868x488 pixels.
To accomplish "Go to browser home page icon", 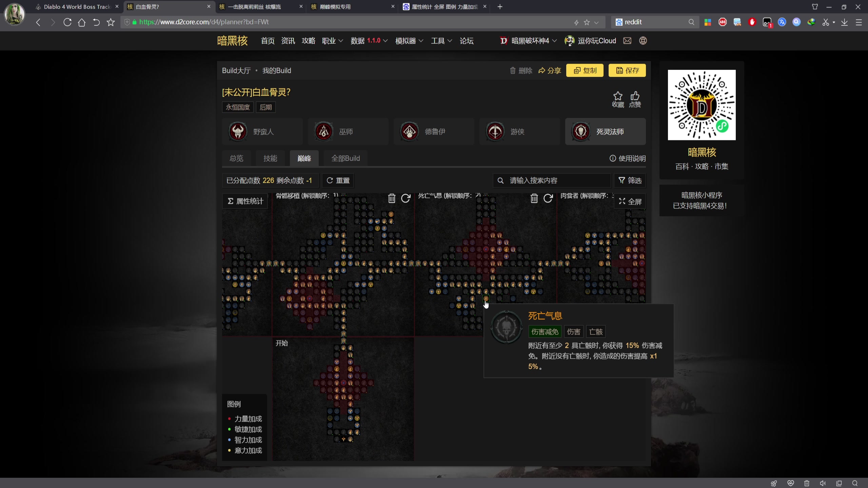I will (82, 22).
